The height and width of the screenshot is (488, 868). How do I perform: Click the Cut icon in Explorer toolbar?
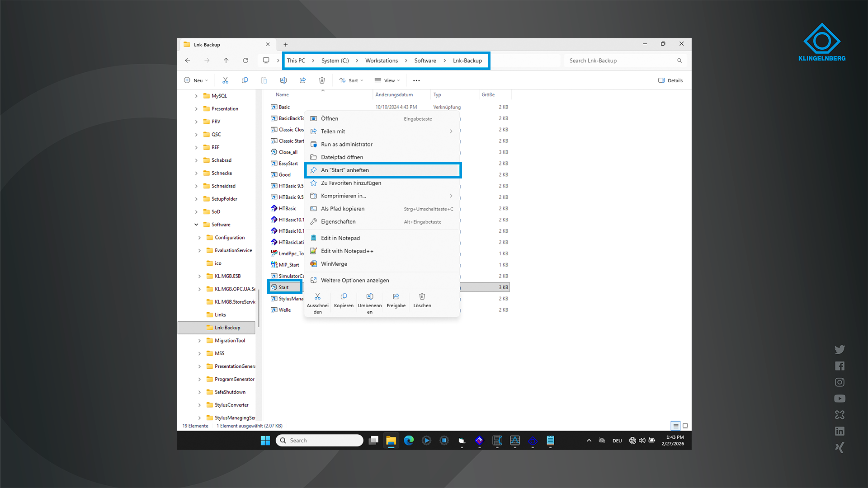click(225, 80)
